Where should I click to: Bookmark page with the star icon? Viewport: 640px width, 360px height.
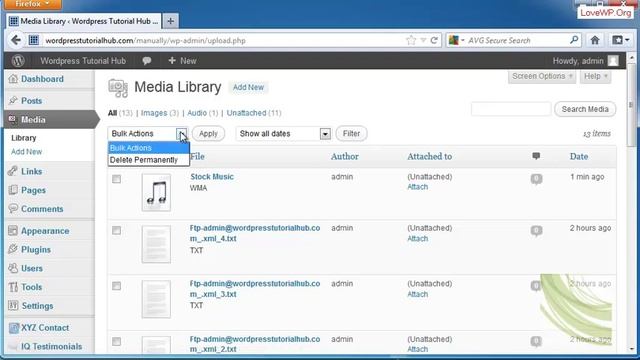(411, 40)
